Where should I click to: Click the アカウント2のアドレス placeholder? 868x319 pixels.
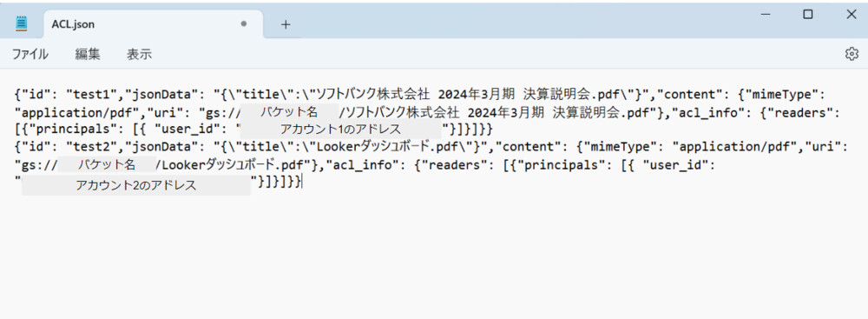point(136,185)
